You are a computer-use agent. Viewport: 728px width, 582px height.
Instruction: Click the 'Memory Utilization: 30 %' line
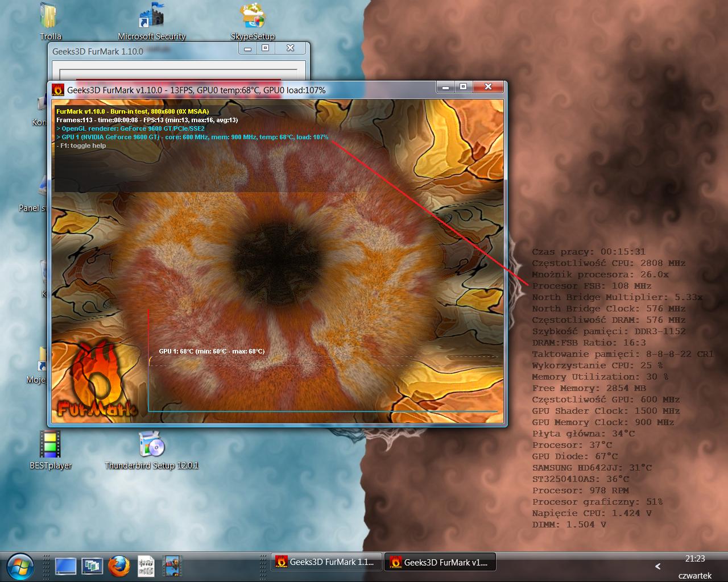pos(600,377)
